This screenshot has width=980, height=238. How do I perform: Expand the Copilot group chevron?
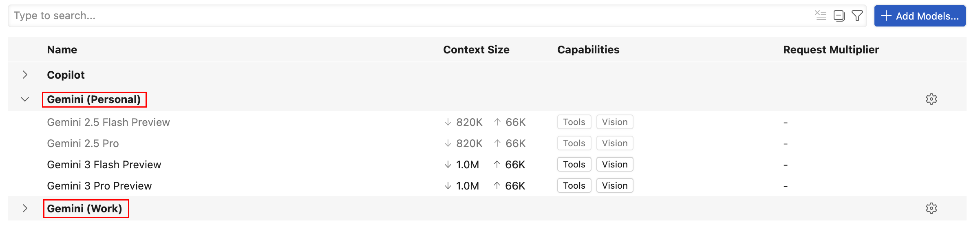(25, 75)
